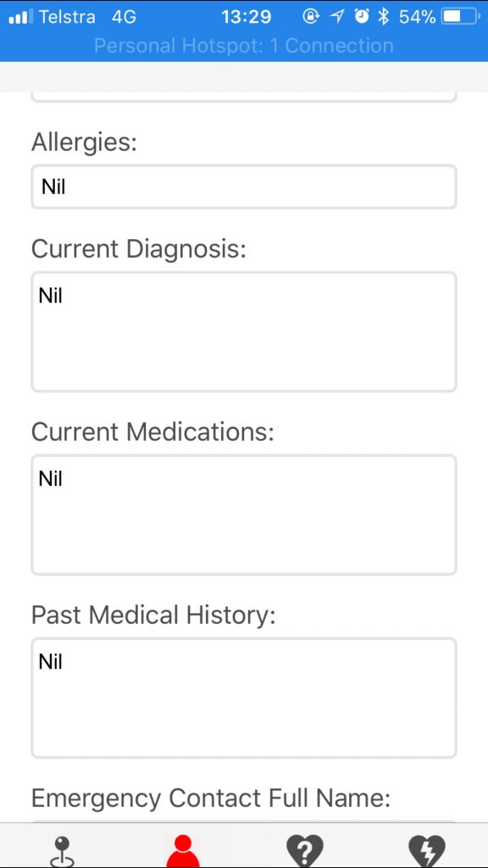Tap the Telstra carrier name
Viewport: 488px width, 868px height.
pyautogui.click(x=67, y=17)
